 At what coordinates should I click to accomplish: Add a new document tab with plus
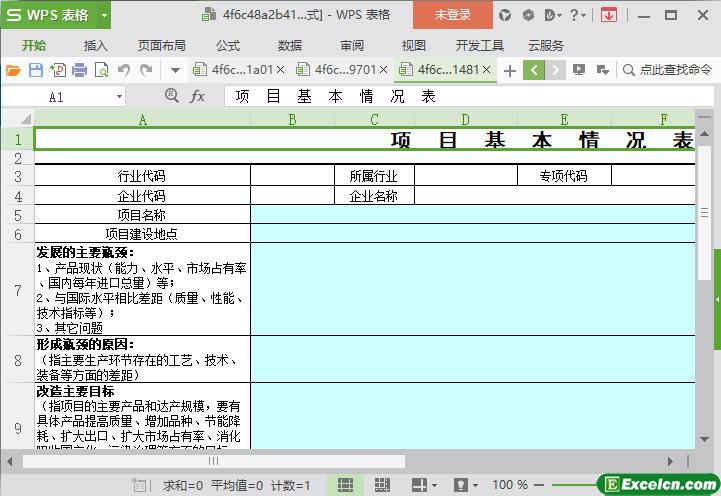[510, 70]
